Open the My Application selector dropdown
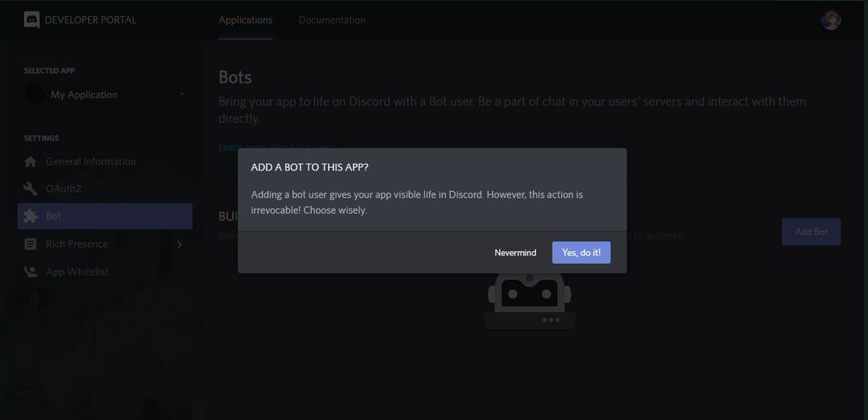This screenshot has height=420, width=868. [106, 95]
